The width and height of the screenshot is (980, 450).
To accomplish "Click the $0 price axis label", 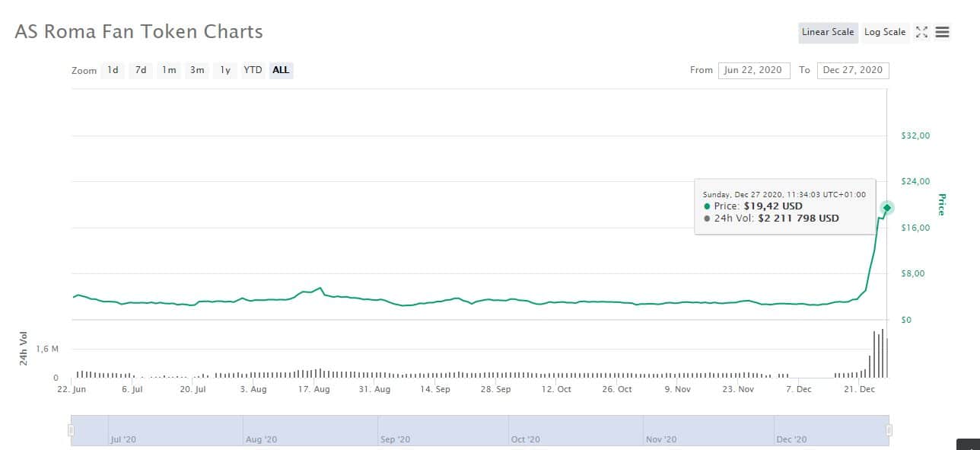I will (906, 320).
